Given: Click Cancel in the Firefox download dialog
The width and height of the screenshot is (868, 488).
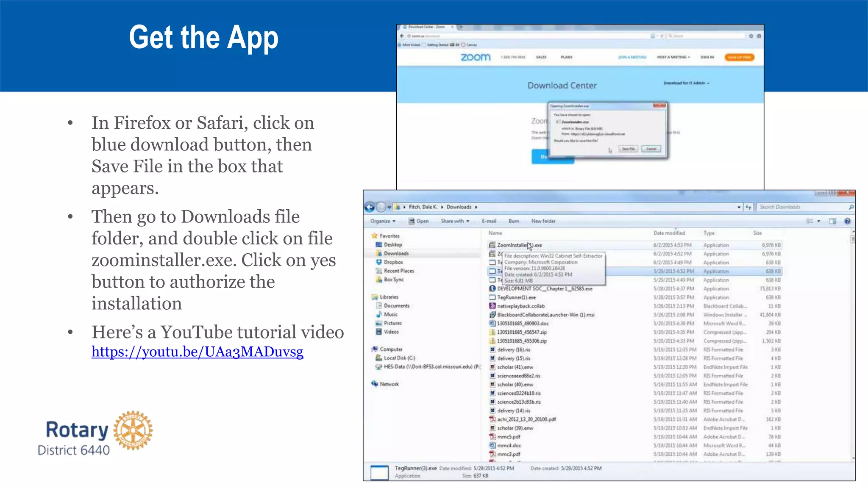Looking at the screenshot, I should click(651, 149).
